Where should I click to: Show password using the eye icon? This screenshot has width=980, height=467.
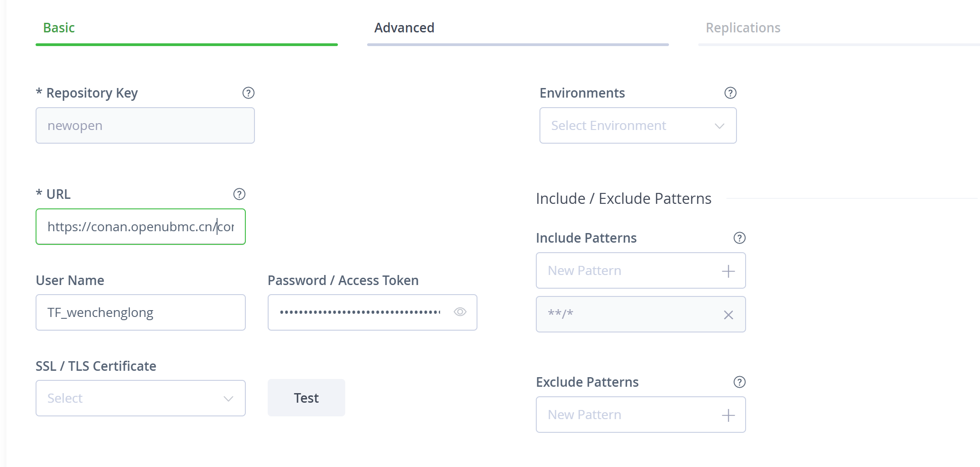click(x=460, y=312)
